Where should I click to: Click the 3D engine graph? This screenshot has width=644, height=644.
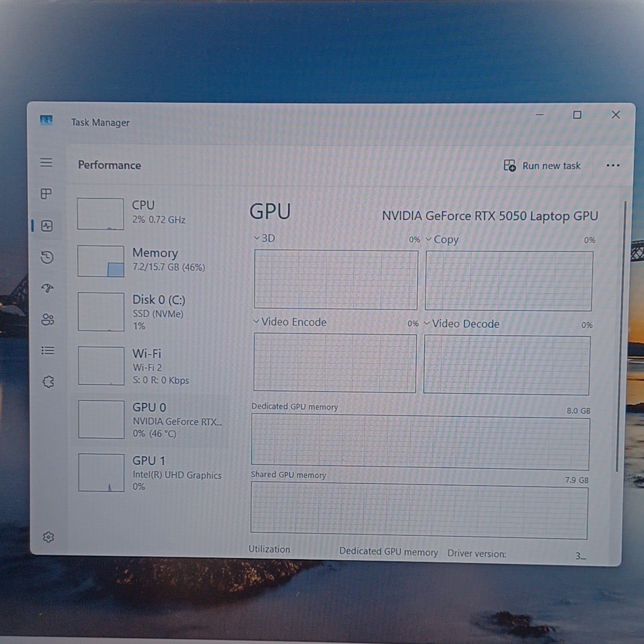(336, 279)
